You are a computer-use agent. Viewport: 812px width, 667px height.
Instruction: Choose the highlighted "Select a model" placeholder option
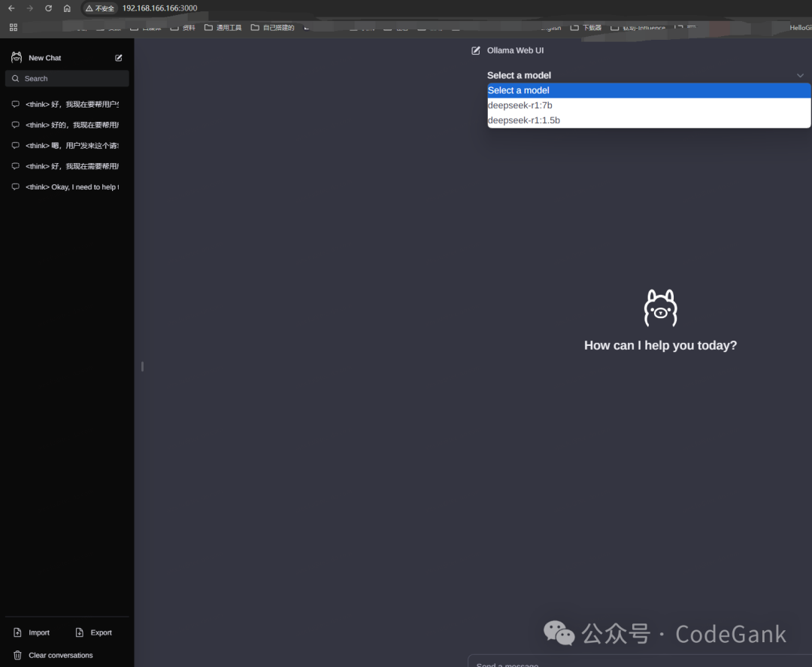(649, 91)
